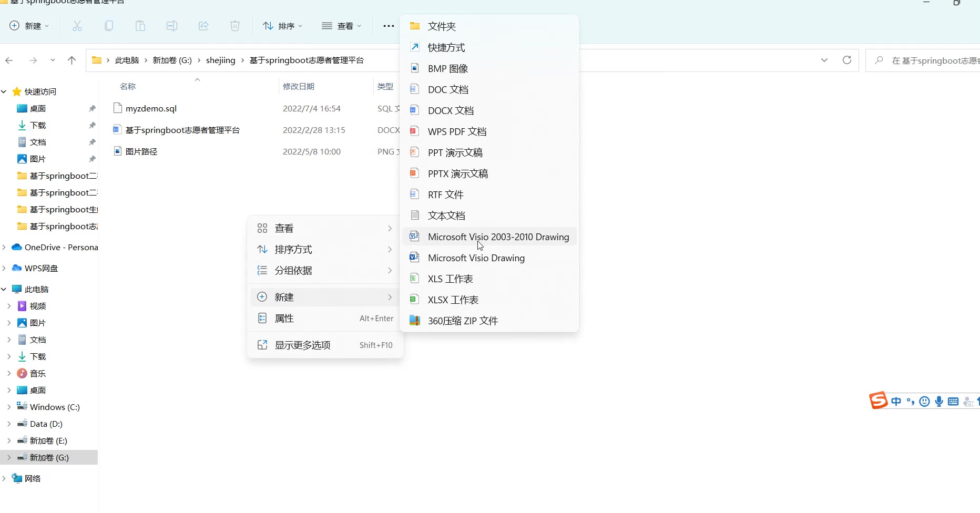The width and height of the screenshot is (980, 513).
Task: Expand the Windows (C:) drive node
Action: point(9,407)
